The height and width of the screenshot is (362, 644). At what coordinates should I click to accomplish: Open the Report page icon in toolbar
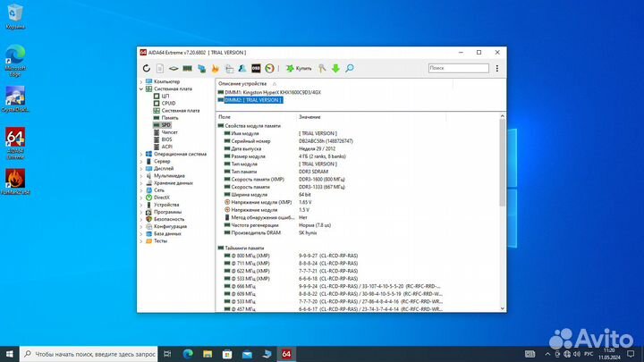pos(160,69)
